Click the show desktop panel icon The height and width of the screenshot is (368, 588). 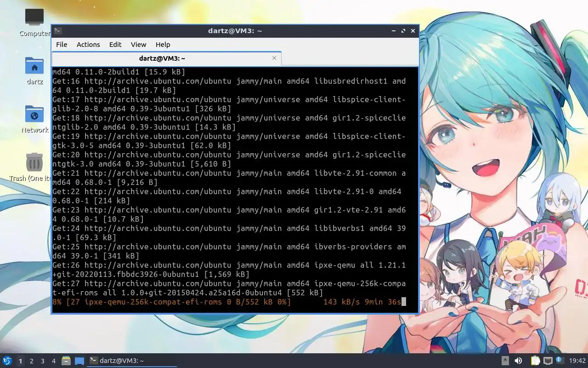[79, 361]
